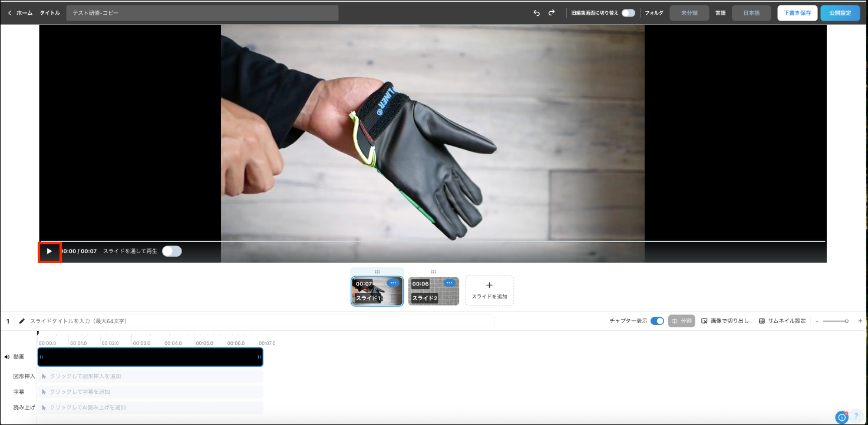This screenshot has width=868, height=425.
Task: Go back to ホーム
Action: click(x=20, y=13)
